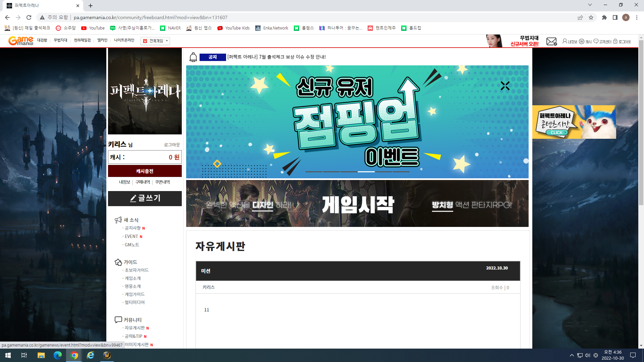The image size is (644, 362).
Task: Open 고객센터 in top header
Action: [603, 42]
